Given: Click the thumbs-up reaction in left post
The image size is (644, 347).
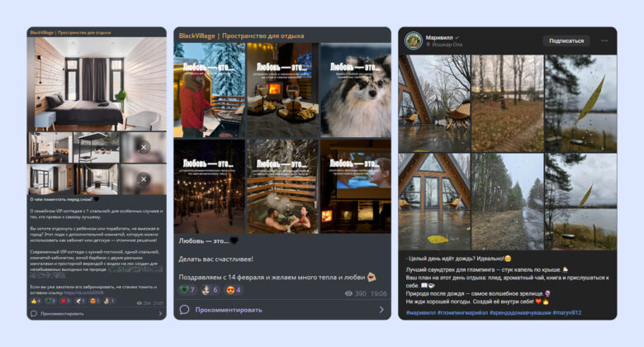Looking at the screenshot, I should (36, 301).
